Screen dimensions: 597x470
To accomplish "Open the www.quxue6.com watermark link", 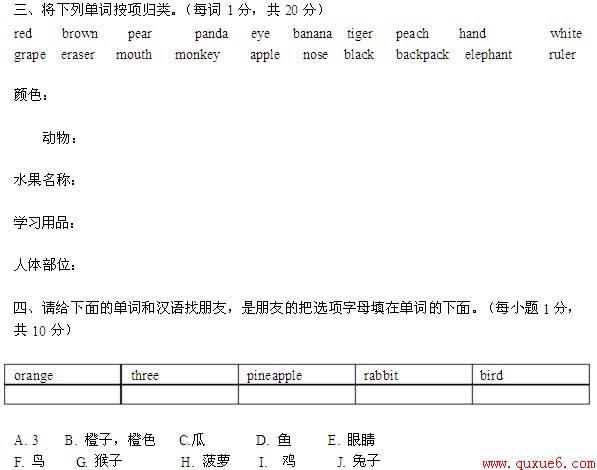I will point(539,464).
